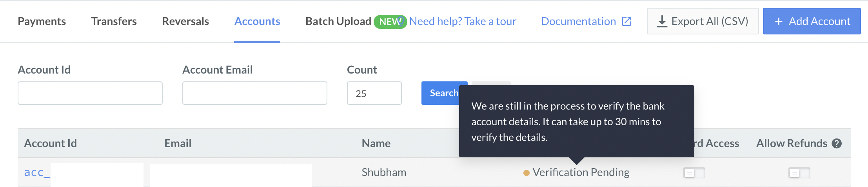This screenshot has height=187, width=868.
Task: Click the orange Verification Pending status dot
Action: point(527,173)
